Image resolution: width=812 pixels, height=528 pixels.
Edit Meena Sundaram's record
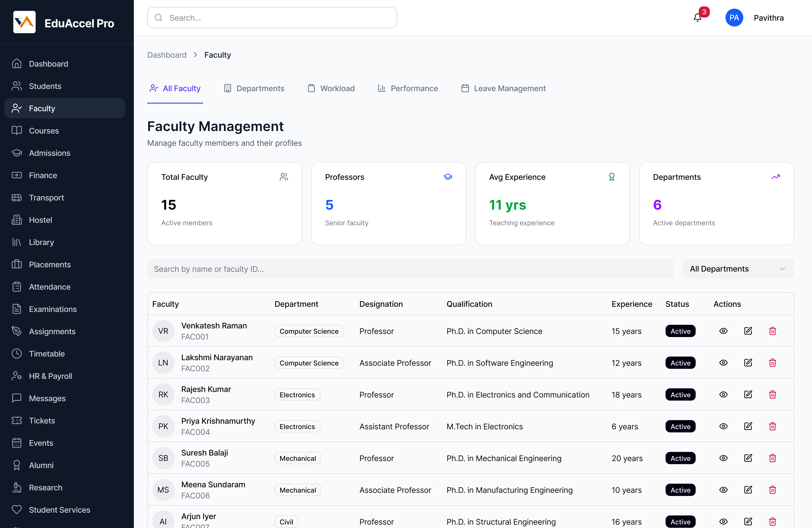pos(748,490)
